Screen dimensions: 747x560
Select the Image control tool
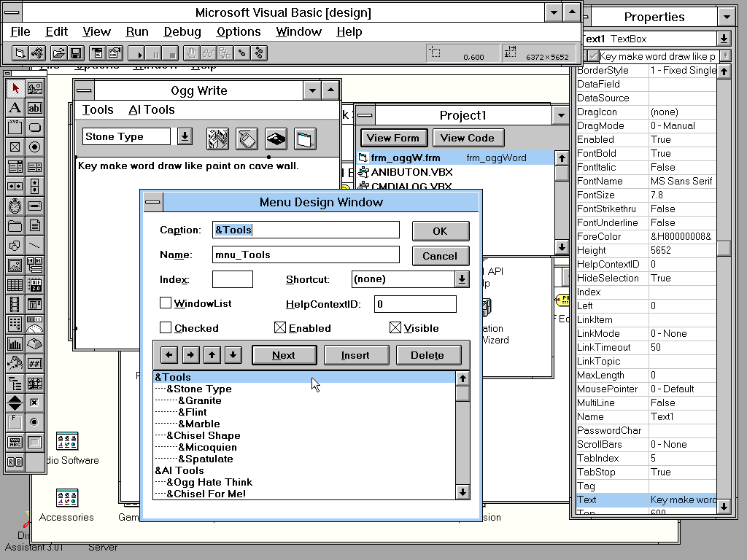click(x=15, y=265)
